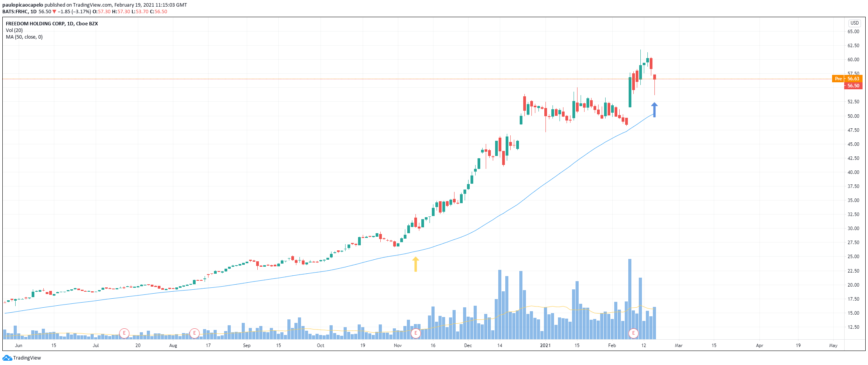Screen dimensions: 868x365
Task: Click the Dec date axis label
Action: [468, 346]
